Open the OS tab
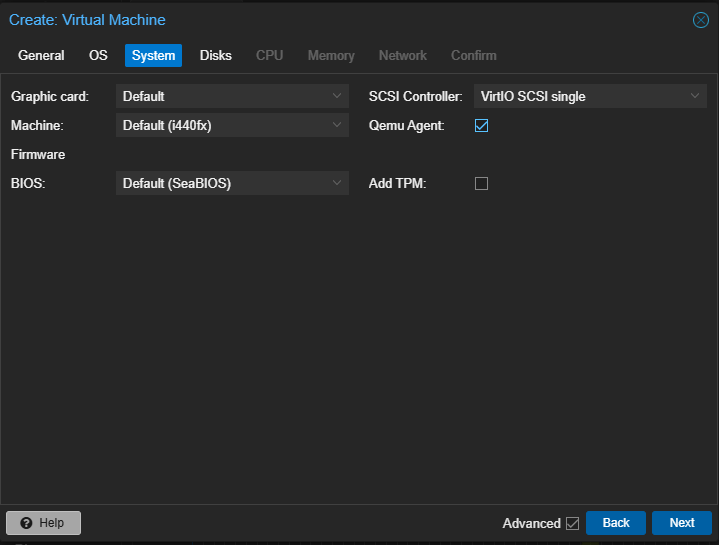 click(x=98, y=56)
